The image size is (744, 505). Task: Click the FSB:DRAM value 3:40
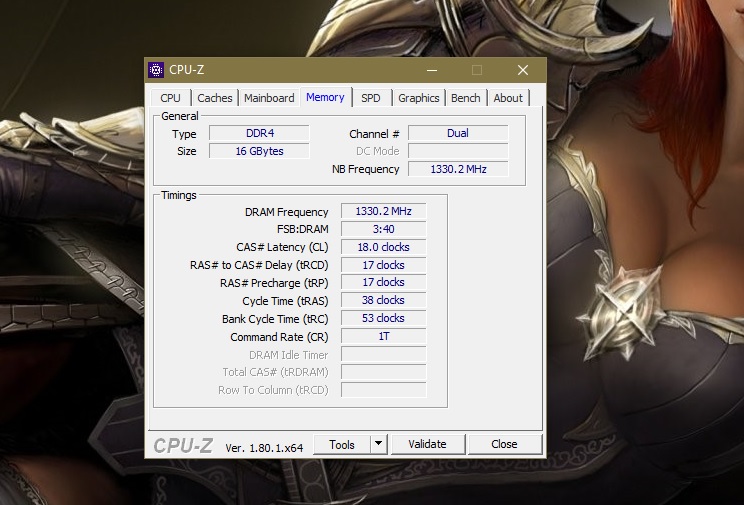click(383, 229)
